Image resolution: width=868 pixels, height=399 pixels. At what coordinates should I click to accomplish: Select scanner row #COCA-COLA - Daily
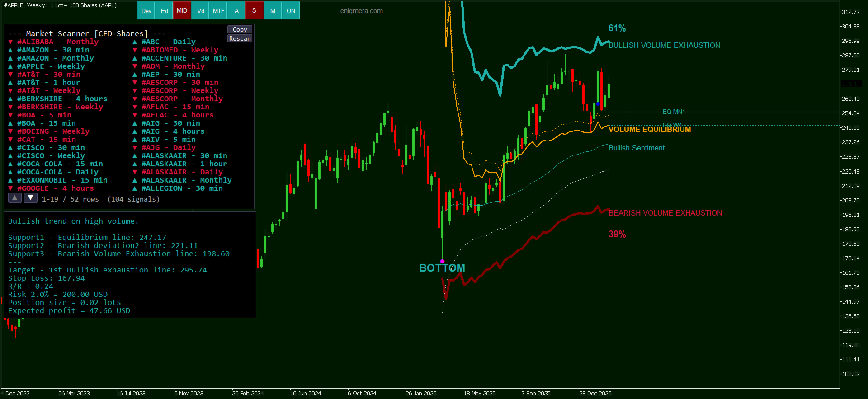tap(53, 172)
